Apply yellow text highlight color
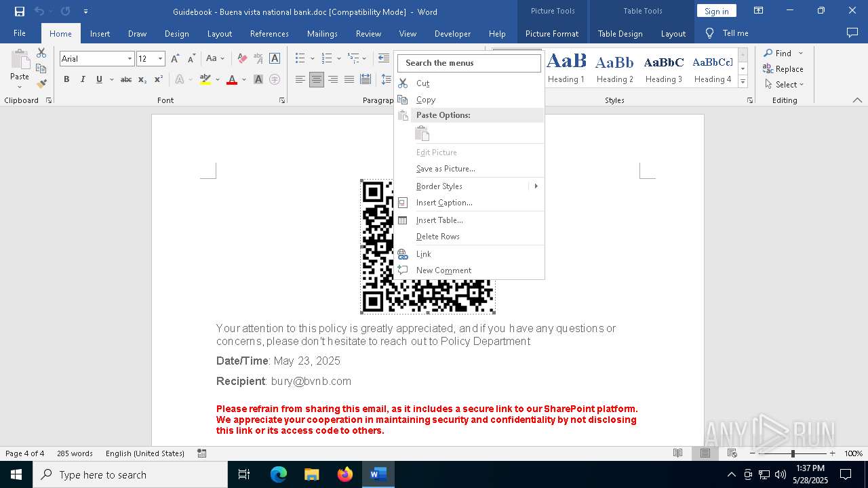The height and width of the screenshot is (488, 868). pyautogui.click(x=205, y=79)
